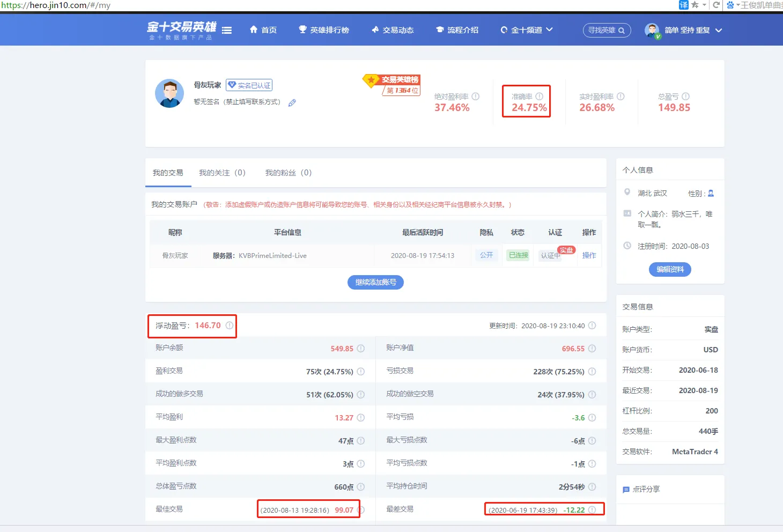783x532 pixels.
Task: Show info for 更新时间
Action: [592, 326]
